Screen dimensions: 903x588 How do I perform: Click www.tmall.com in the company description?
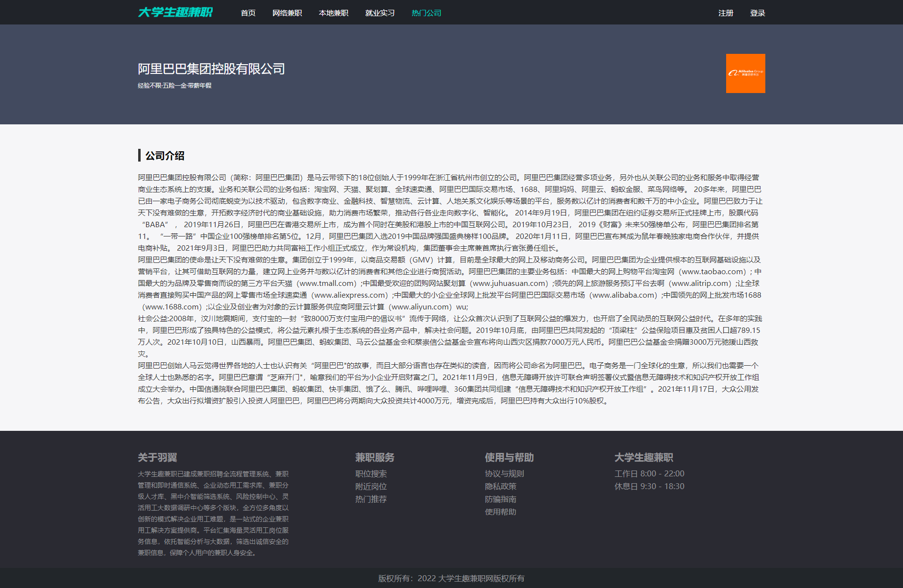click(x=327, y=283)
